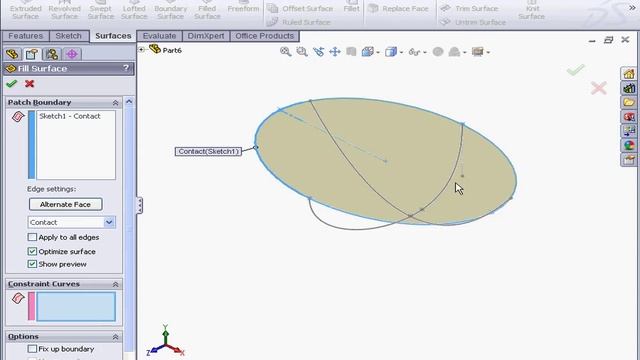Choose the Offset Surface command
The height and width of the screenshot is (360, 640).
coord(300,8)
